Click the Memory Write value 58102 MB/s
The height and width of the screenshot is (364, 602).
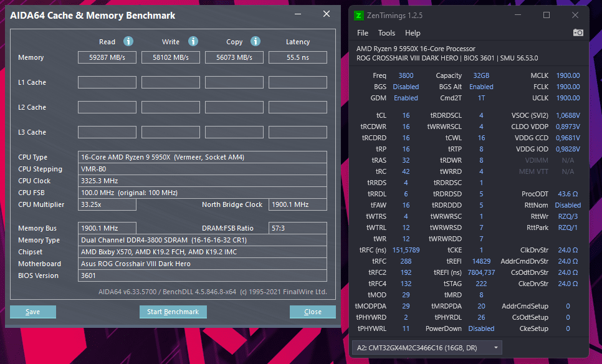(x=171, y=57)
